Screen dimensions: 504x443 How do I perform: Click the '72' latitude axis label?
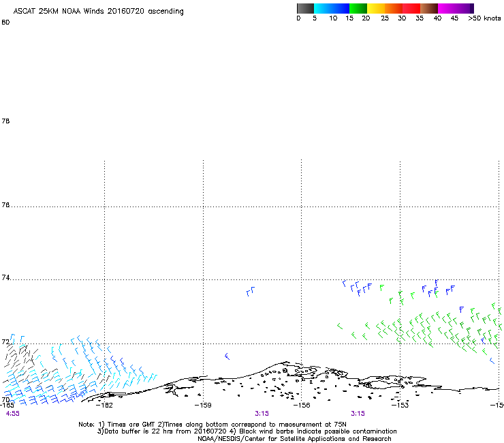pyautogui.click(x=5, y=341)
